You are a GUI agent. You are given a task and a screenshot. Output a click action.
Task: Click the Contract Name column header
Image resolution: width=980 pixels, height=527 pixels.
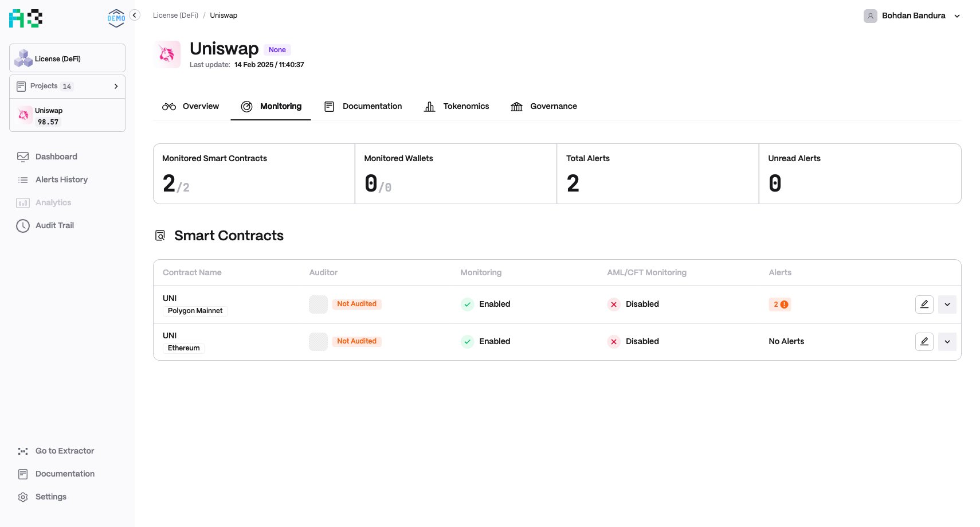tap(192, 272)
